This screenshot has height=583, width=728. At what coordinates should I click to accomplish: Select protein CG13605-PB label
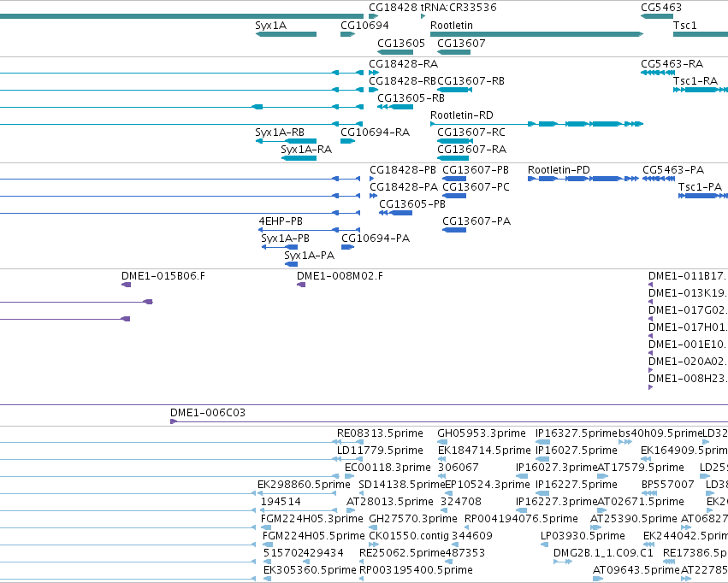tap(412, 204)
